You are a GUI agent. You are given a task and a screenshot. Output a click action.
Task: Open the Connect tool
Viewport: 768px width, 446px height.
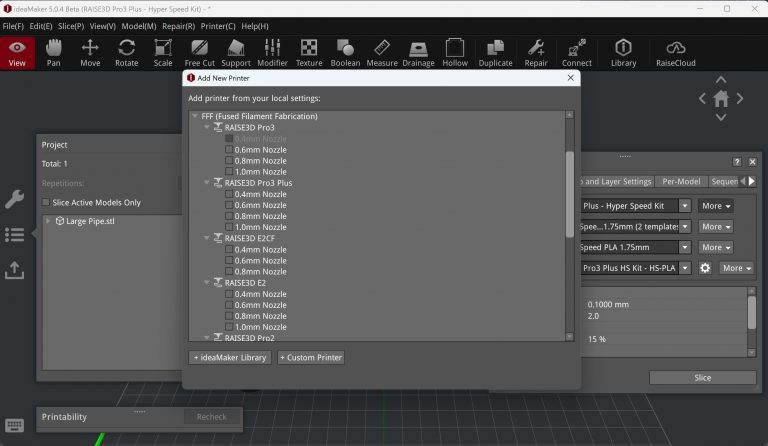click(576, 53)
